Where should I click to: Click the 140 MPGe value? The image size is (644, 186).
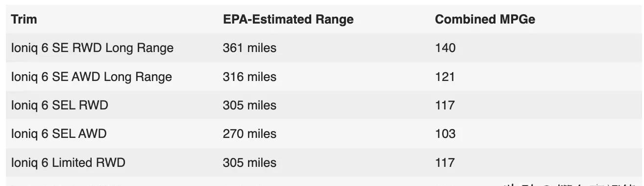pos(445,48)
